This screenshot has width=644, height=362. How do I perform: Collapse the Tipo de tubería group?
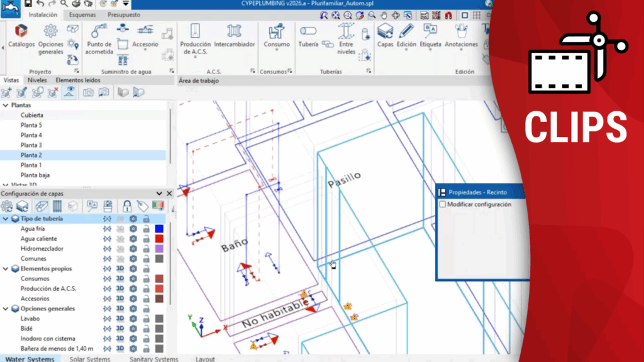pyautogui.click(x=6, y=219)
